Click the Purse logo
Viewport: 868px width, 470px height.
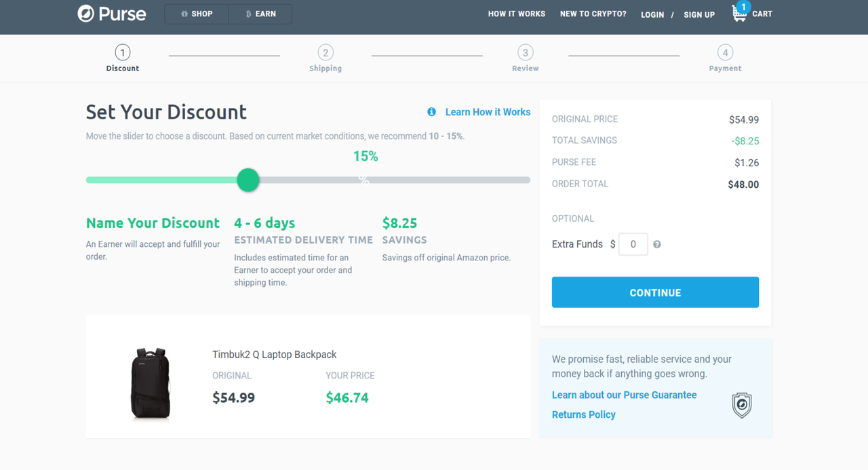pyautogui.click(x=112, y=14)
